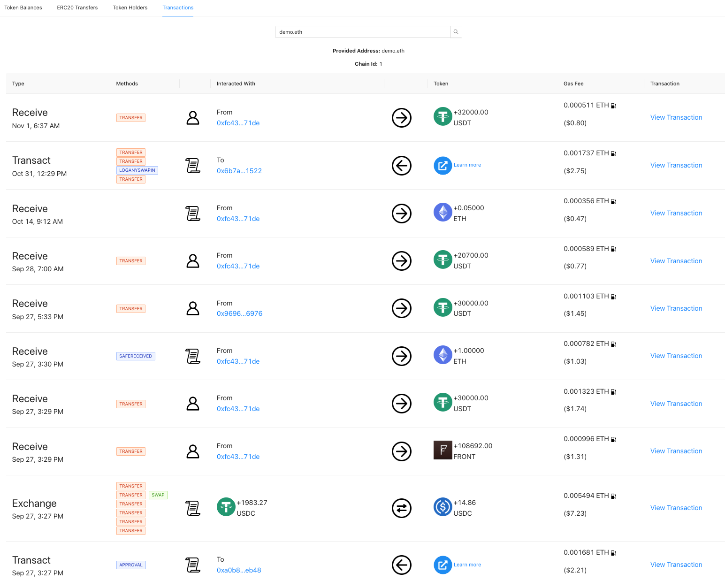
Task: Click the swap arrows icon in Exchange row
Action: point(401,508)
